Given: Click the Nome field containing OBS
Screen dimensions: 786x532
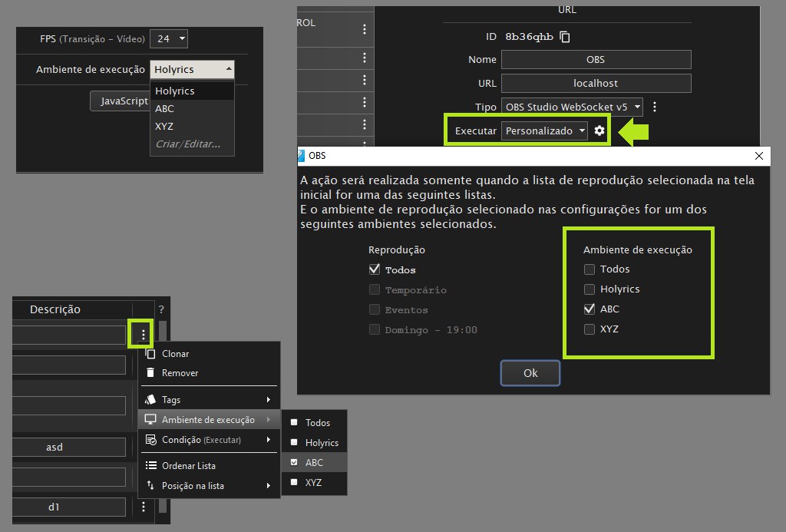Looking at the screenshot, I should point(596,60).
